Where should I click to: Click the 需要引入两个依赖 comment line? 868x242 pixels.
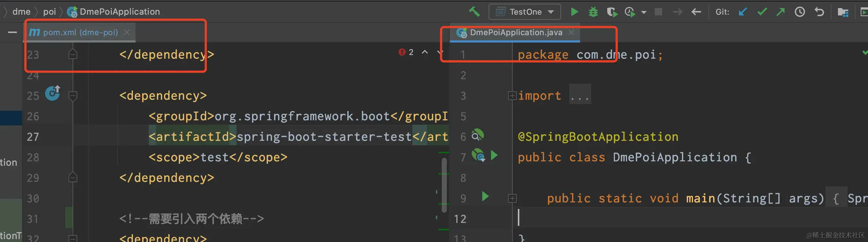coord(192,219)
